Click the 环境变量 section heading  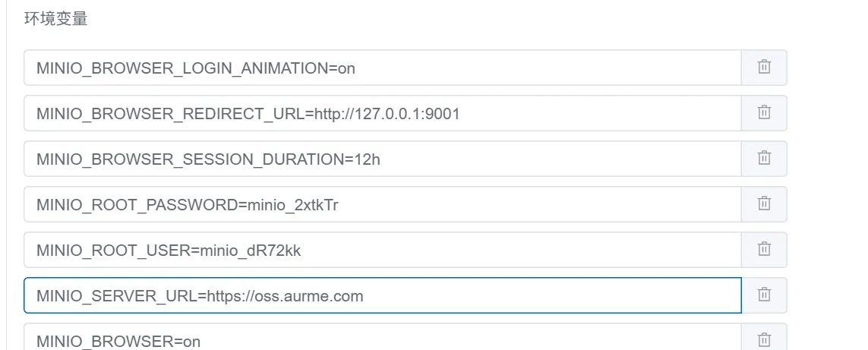(x=56, y=19)
